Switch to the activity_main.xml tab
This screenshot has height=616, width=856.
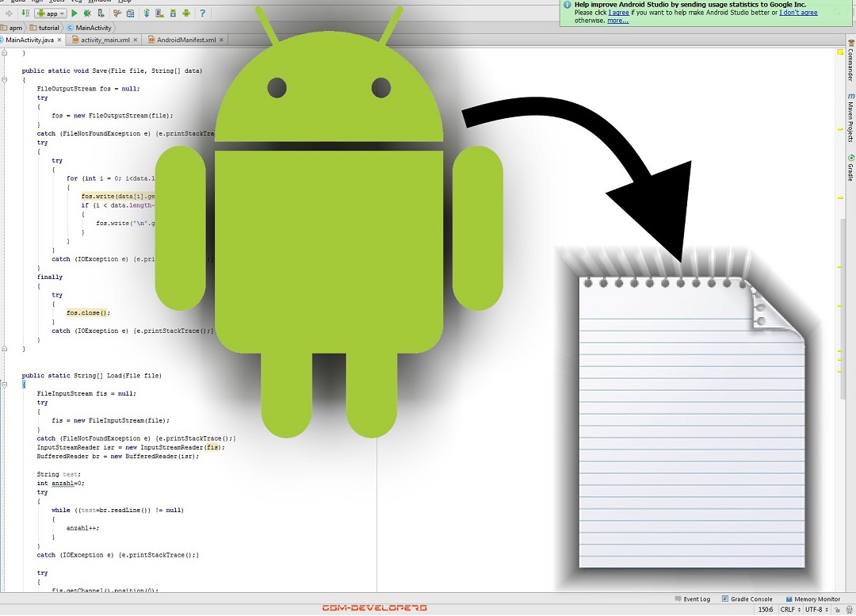pyautogui.click(x=105, y=40)
